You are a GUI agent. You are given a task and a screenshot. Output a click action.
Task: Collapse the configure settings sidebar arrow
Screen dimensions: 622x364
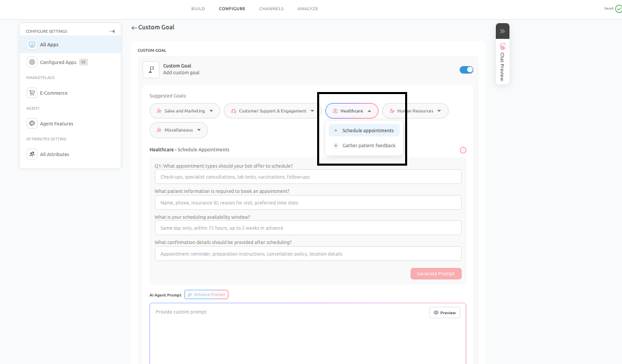click(112, 31)
